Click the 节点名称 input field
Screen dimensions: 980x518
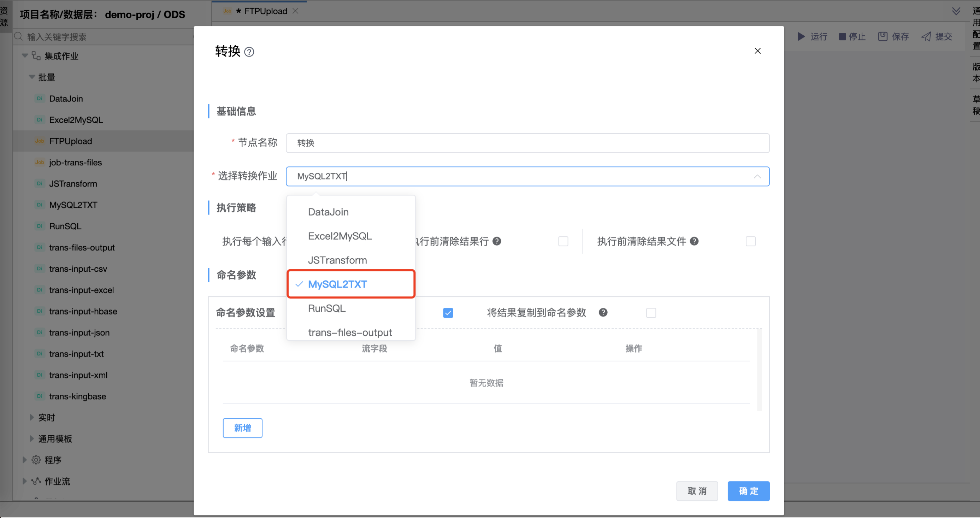tap(527, 143)
